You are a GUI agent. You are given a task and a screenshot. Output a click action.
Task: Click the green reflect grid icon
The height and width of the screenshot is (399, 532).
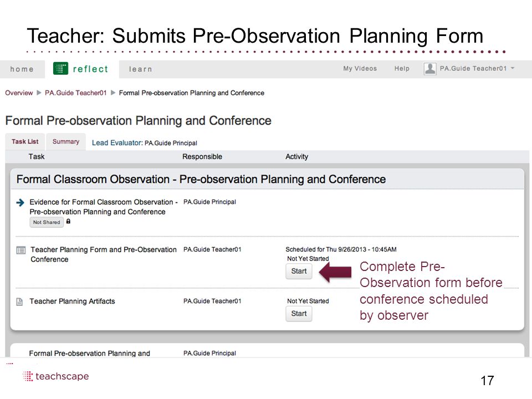[61, 69]
